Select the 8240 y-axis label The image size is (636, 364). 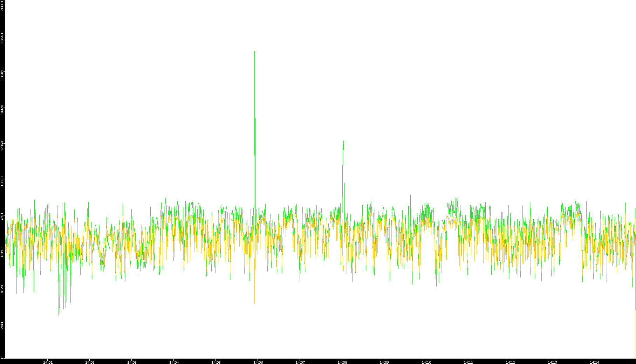click(x=2, y=217)
